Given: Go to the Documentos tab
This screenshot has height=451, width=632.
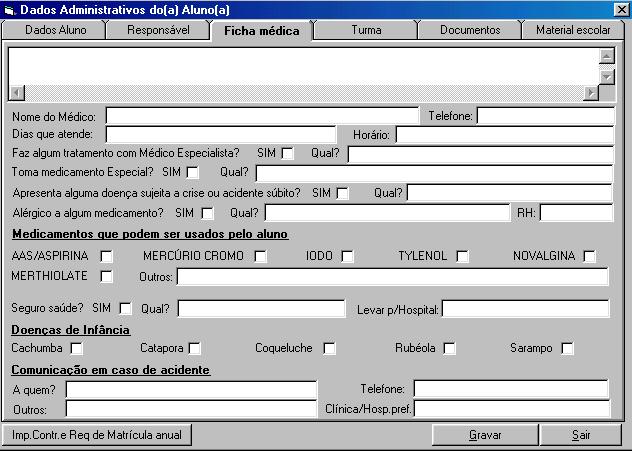Looking at the screenshot, I should pyautogui.click(x=470, y=30).
